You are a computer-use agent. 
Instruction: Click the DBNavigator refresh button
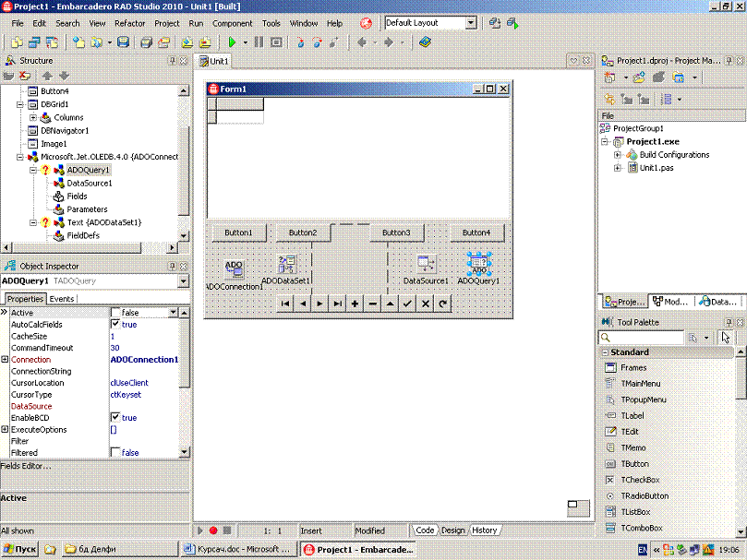click(444, 303)
